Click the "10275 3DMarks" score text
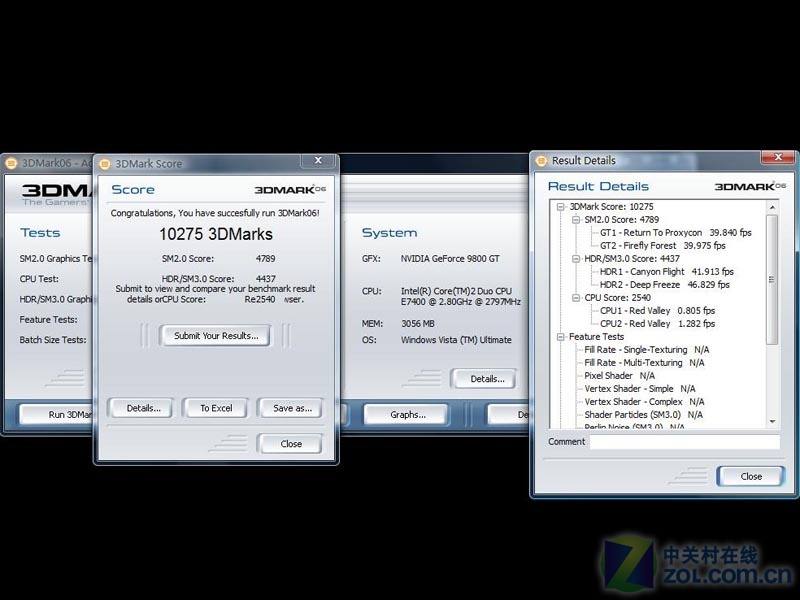Screen dimensions: 800x600 pyautogui.click(x=216, y=234)
